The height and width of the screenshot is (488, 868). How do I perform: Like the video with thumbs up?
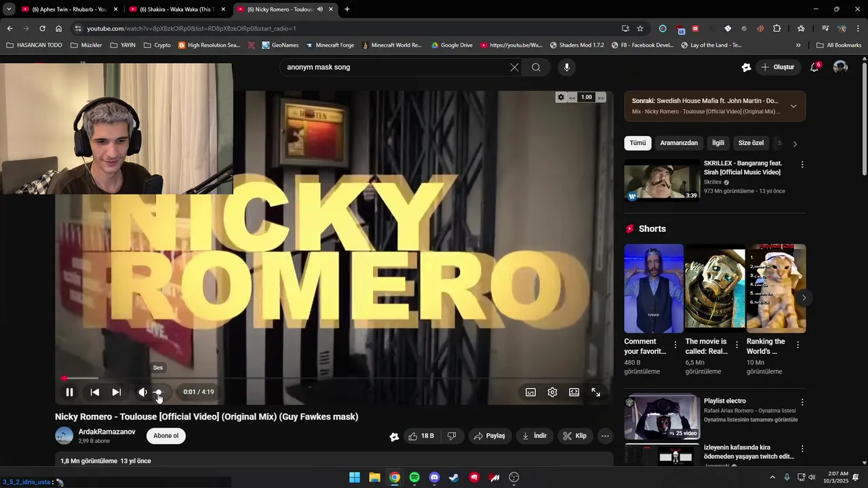tap(421, 436)
